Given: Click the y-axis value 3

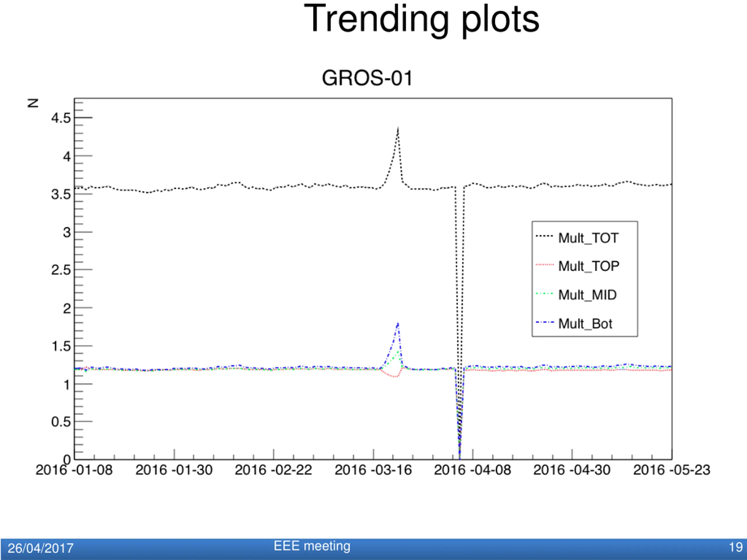Looking at the screenshot, I should [67, 232].
